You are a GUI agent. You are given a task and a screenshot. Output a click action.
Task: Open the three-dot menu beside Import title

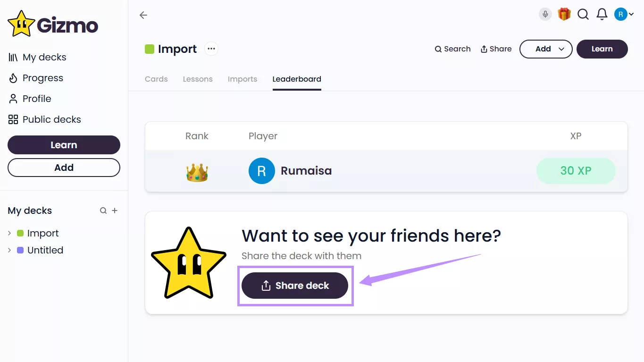coord(211,48)
